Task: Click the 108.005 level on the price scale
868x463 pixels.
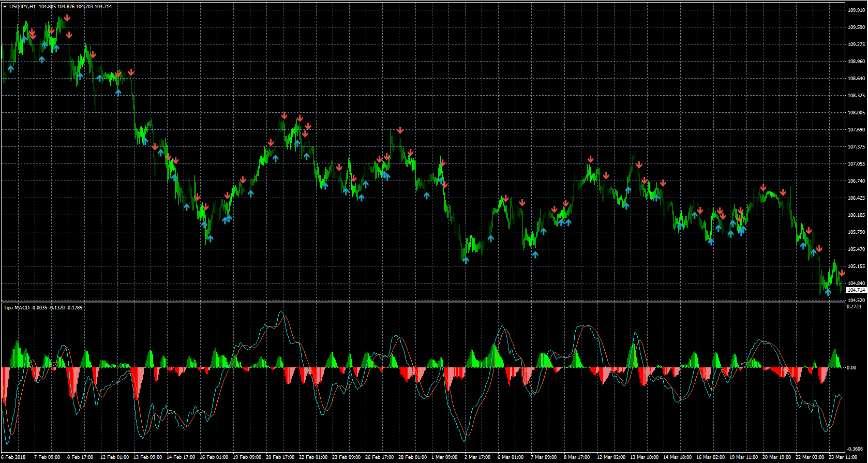Action: (856, 113)
